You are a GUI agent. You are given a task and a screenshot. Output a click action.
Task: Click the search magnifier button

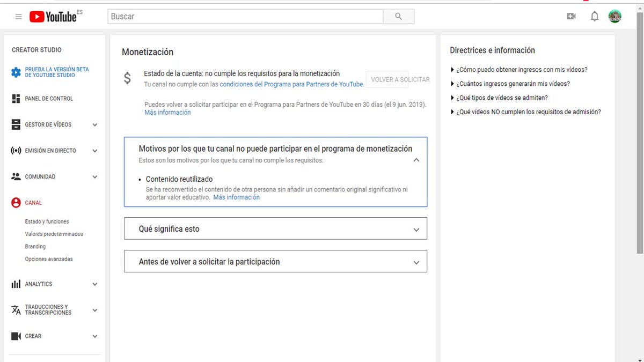pos(398,17)
